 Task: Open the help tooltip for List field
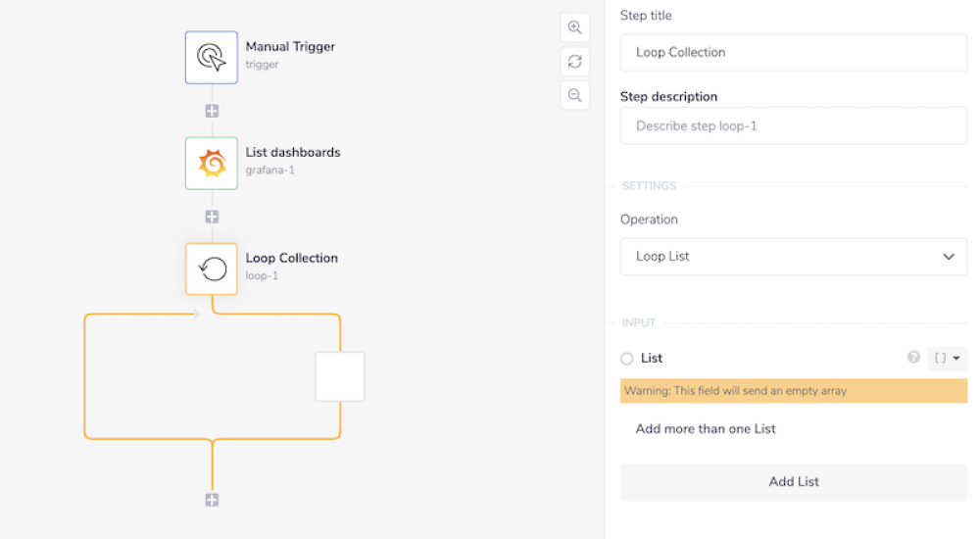[x=914, y=358]
